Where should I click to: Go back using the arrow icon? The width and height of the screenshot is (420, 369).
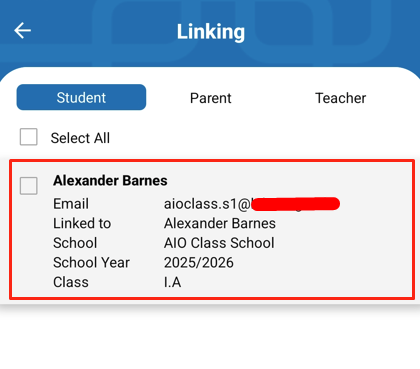[22, 30]
